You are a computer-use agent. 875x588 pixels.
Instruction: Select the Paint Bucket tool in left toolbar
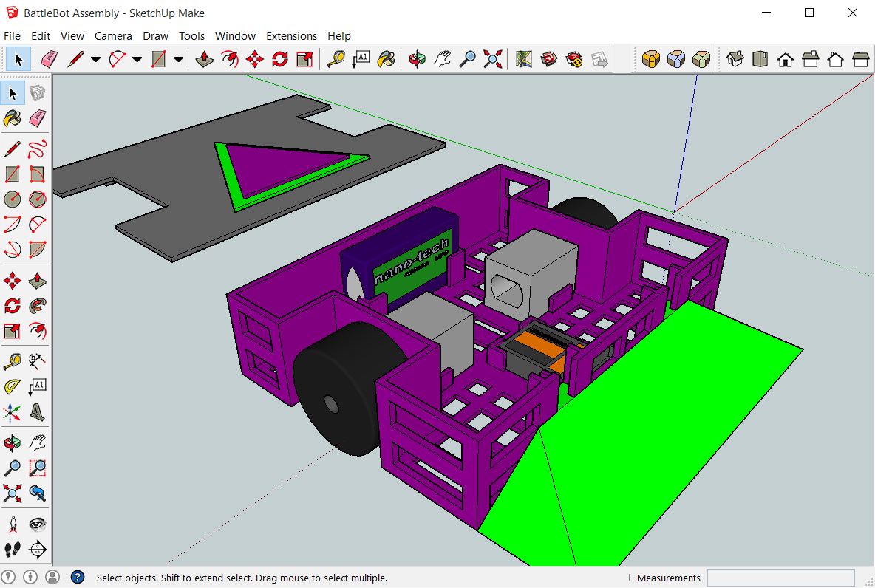click(13, 118)
